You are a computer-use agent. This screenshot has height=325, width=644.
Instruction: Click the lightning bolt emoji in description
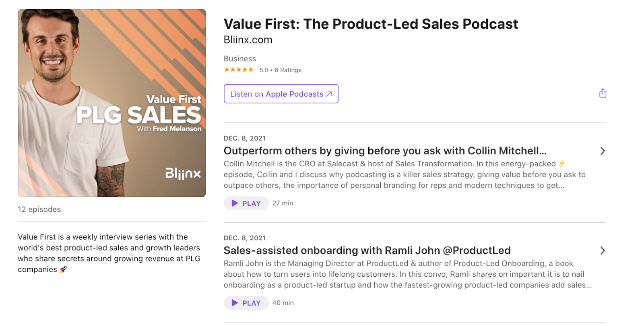(x=562, y=164)
